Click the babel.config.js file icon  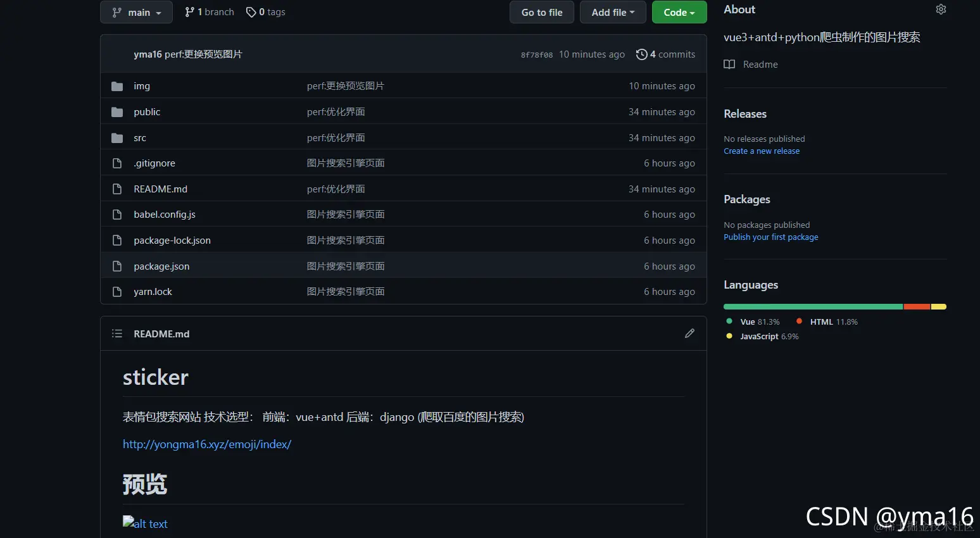(117, 215)
